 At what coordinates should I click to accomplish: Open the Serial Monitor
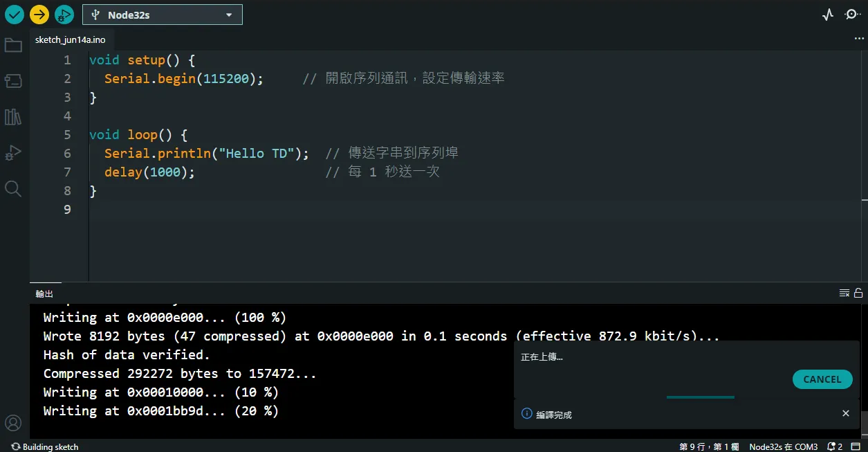click(x=852, y=15)
